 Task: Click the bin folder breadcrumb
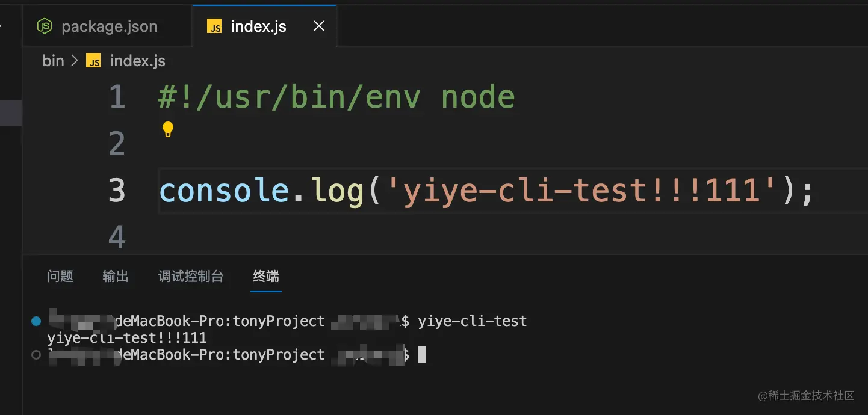tap(53, 61)
